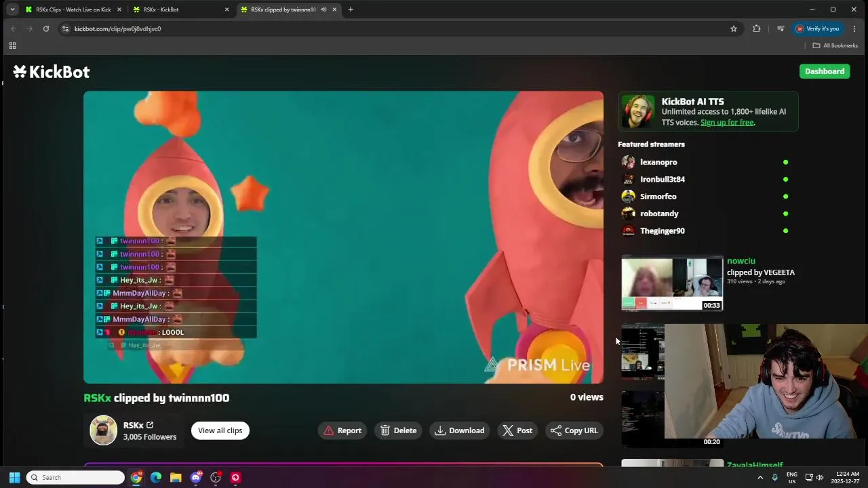The image size is (868, 488).
Task: Open the tab search dropdown arrow
Action: coord(12,9)
